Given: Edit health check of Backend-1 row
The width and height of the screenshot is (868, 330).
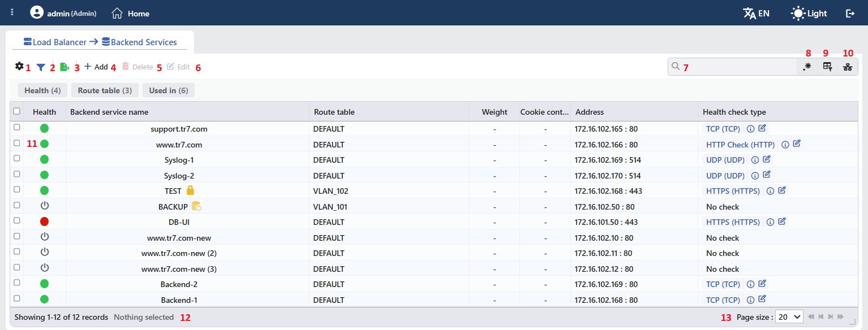Looking at the screenshot, I should 762,299.
